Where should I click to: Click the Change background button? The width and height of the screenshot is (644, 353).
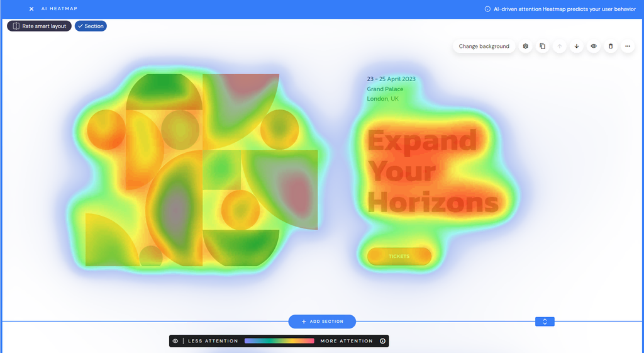tap(484, 46)
